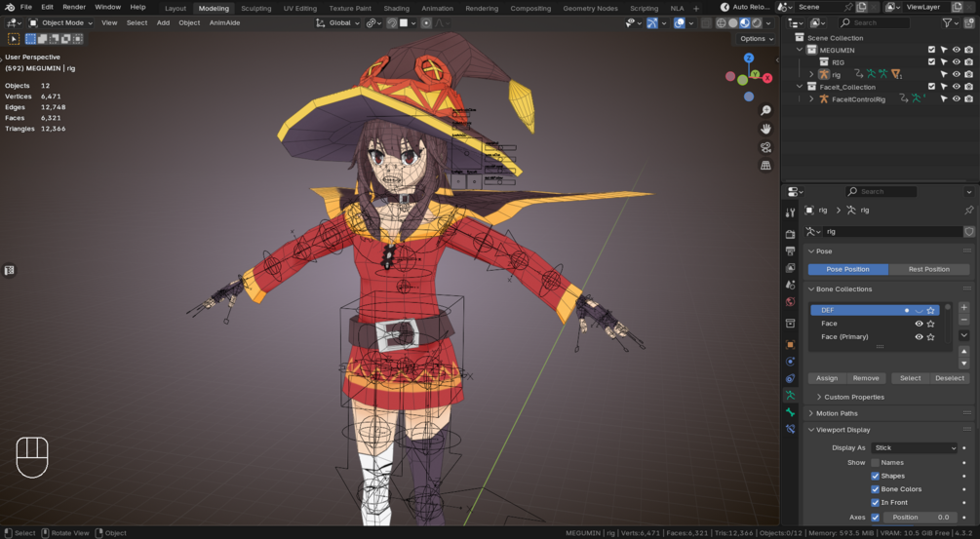980x539 pixels.
Task: Toggle MEGUMIN collection exclude checkbox
Action: pyautogui.click(x=931, y=50)
